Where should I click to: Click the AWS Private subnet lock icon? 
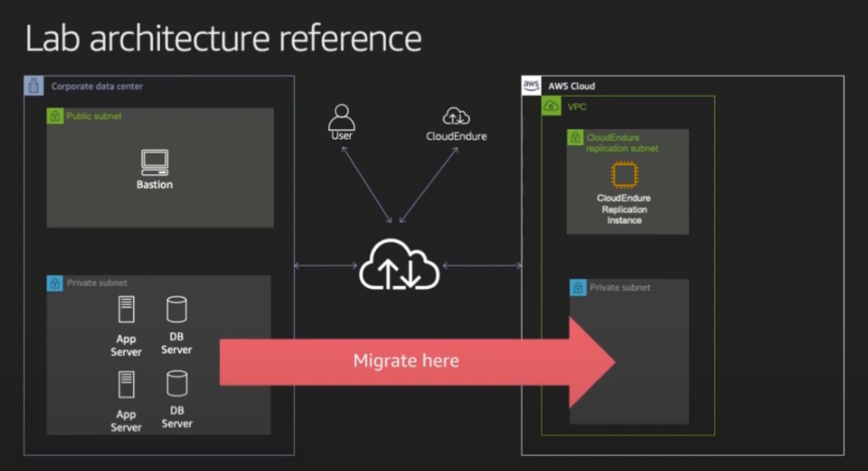click(578, 287)
